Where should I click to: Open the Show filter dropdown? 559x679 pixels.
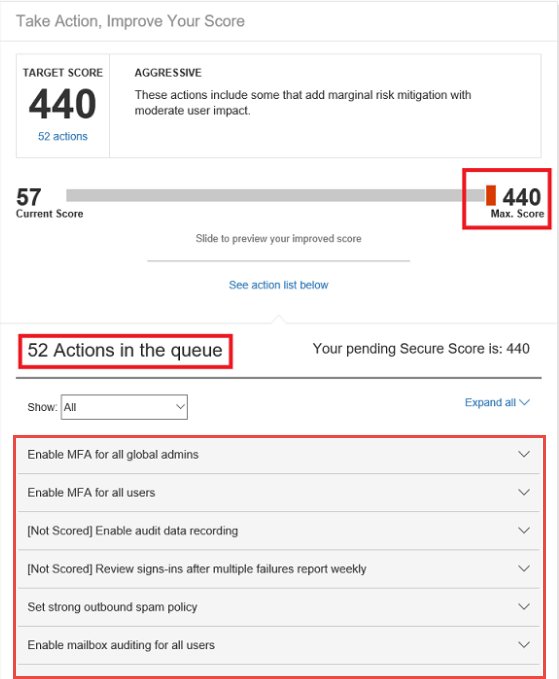coord(124,407)
